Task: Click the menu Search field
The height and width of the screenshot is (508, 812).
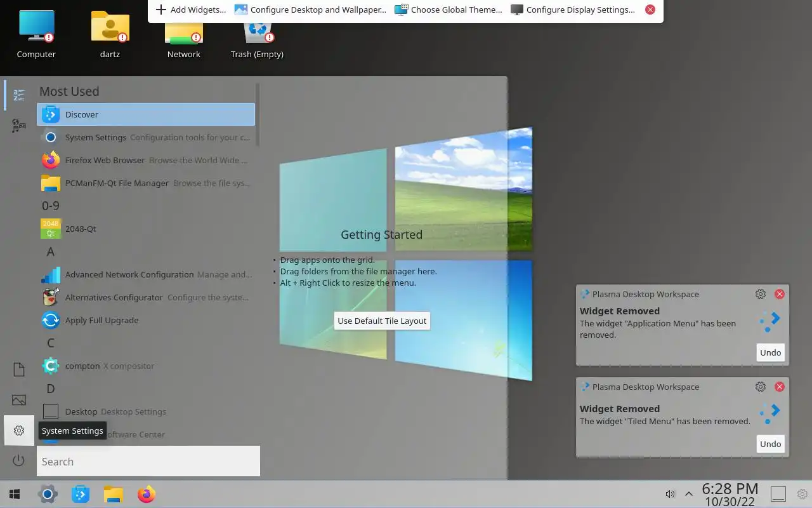Action: [x=148, y=461]
